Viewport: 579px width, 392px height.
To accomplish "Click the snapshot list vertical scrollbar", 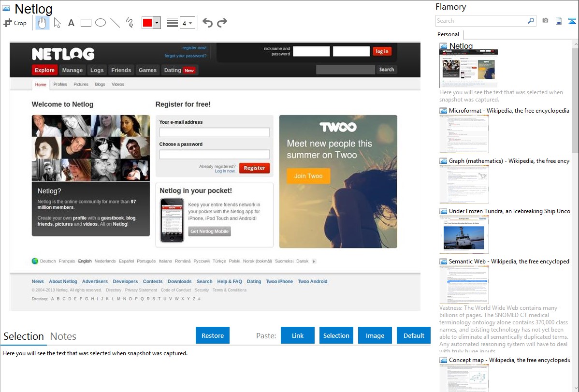I will (575, 100).
